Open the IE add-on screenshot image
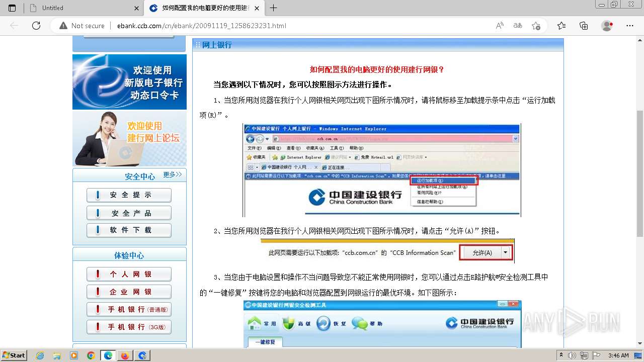The width and height of the screenshot is (644, 362). (382, 170)
